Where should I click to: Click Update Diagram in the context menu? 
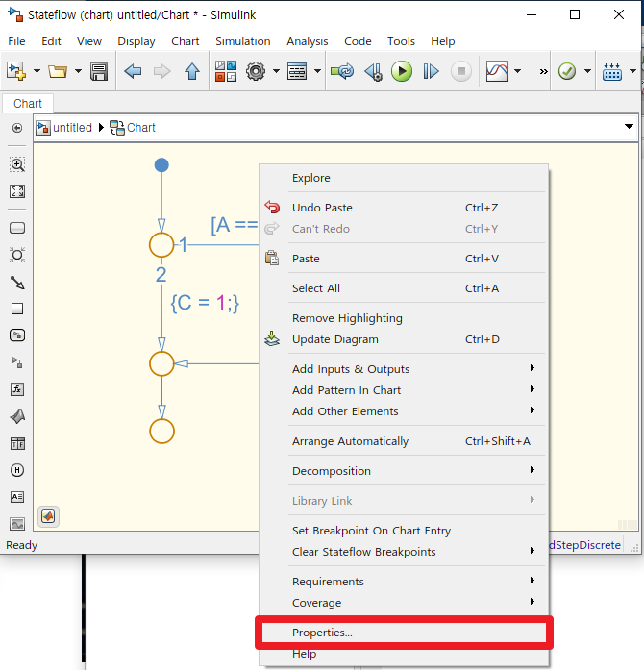[404, 339]
